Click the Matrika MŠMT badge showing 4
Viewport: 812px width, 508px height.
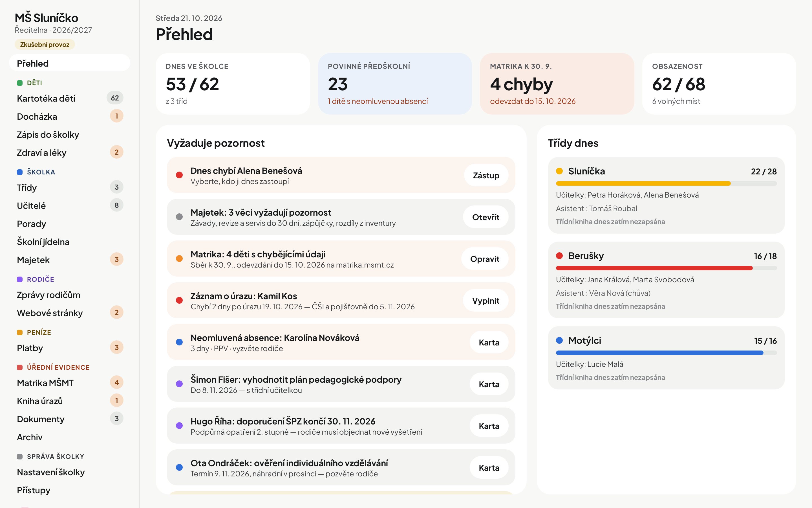116,382
